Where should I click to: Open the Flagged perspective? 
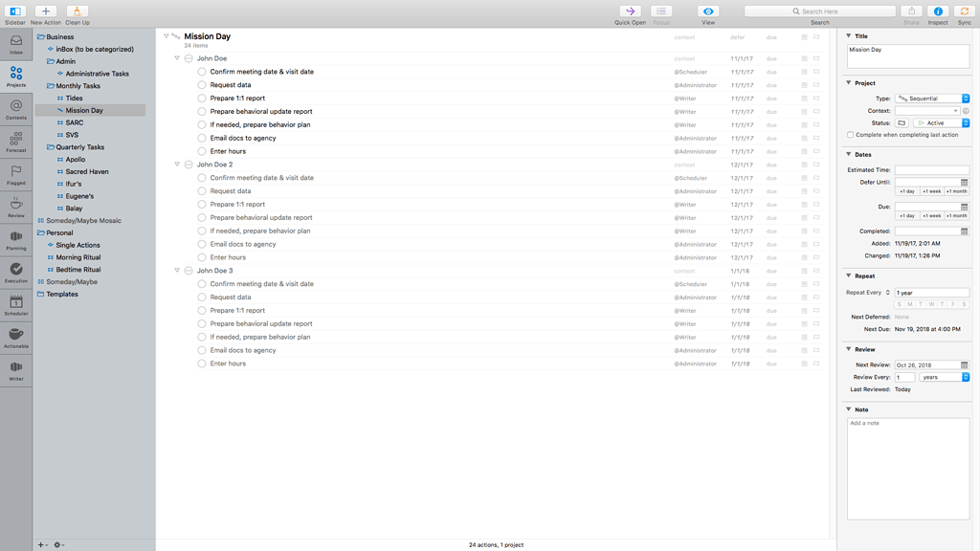click(x=16, y=174)
